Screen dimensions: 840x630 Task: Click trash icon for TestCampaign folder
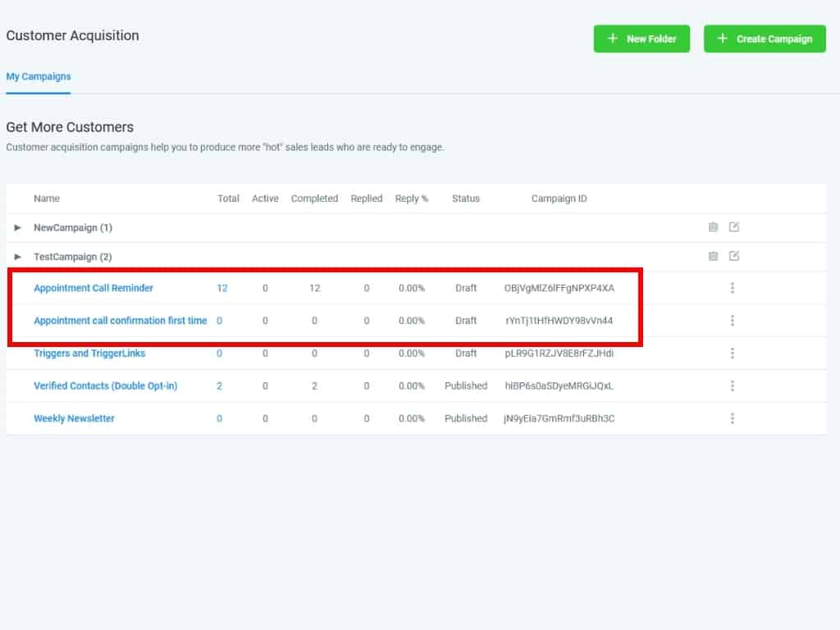[x=713, y=257]
